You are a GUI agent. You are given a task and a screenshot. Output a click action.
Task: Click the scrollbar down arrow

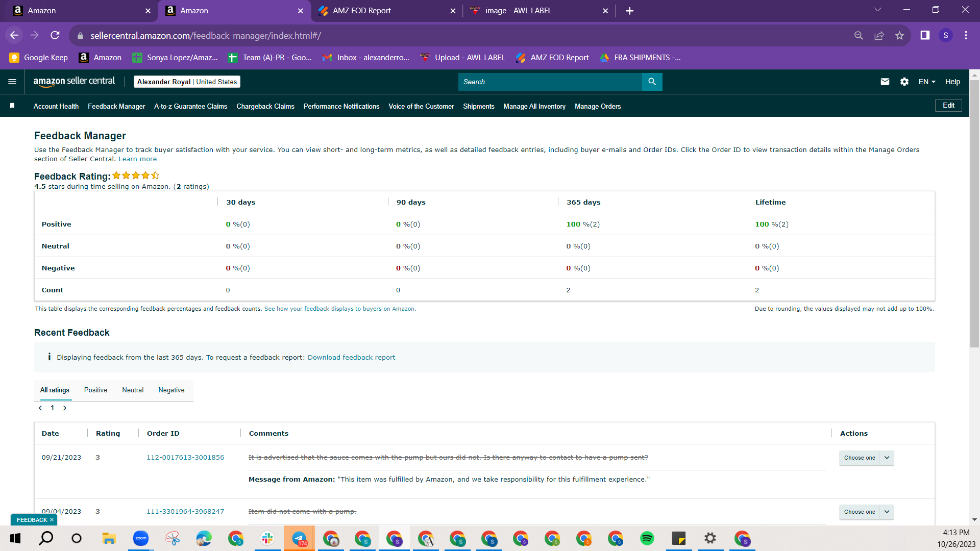point(974,520)
